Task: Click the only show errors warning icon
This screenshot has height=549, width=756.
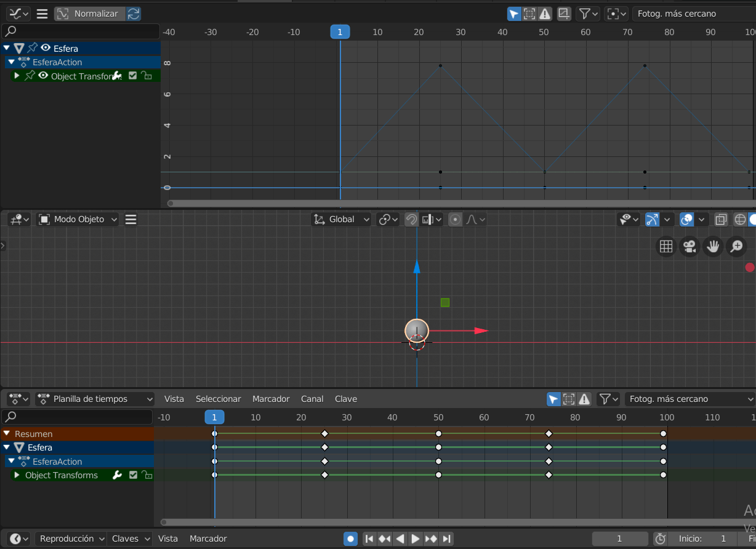Action: (545, 13)
